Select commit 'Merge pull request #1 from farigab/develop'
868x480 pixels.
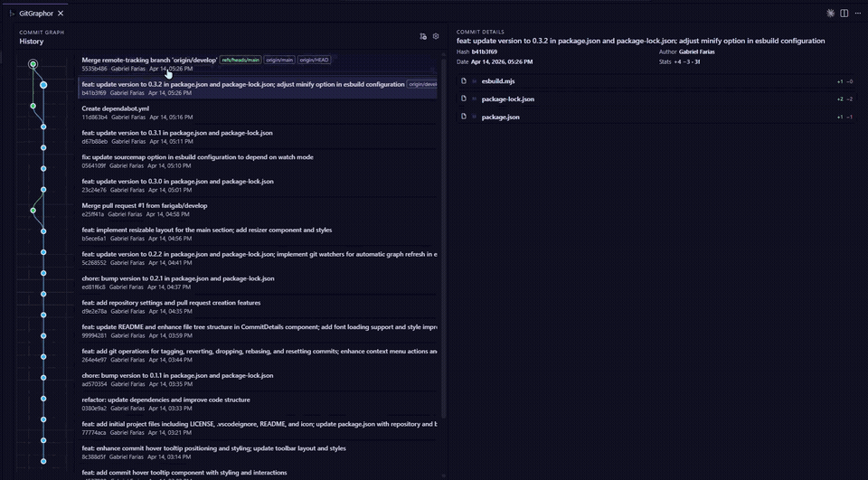pyautogui.click(x=258, y=210)
